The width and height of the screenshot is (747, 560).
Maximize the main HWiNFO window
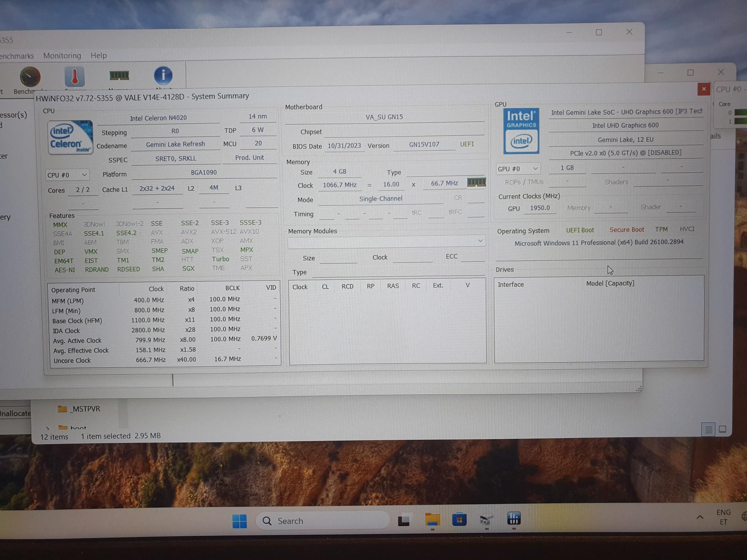click(x=599, y=32)
